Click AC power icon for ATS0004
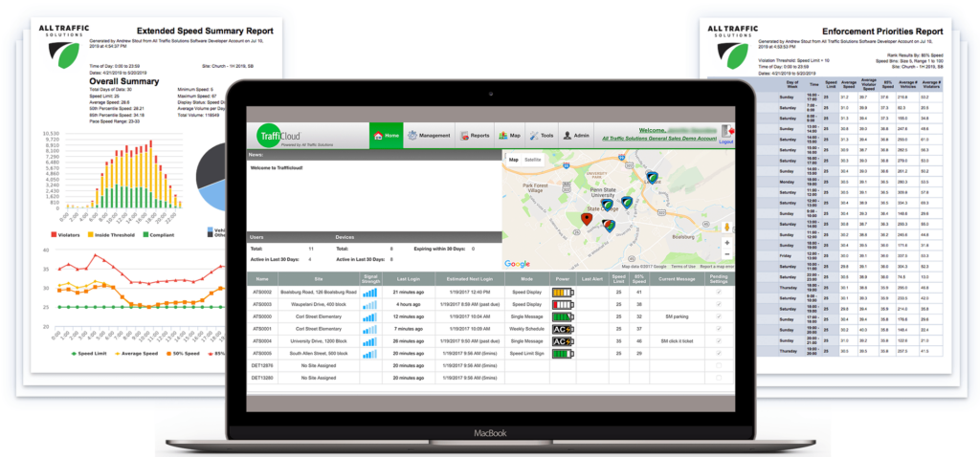Screen dimensions: 980x457 click(x=563, y=341)
